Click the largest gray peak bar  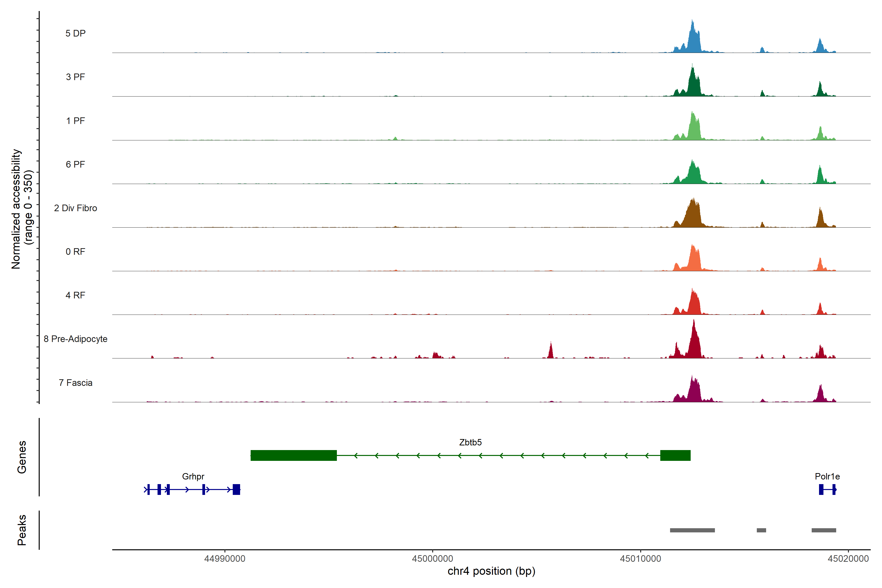(x=692, y=530)
